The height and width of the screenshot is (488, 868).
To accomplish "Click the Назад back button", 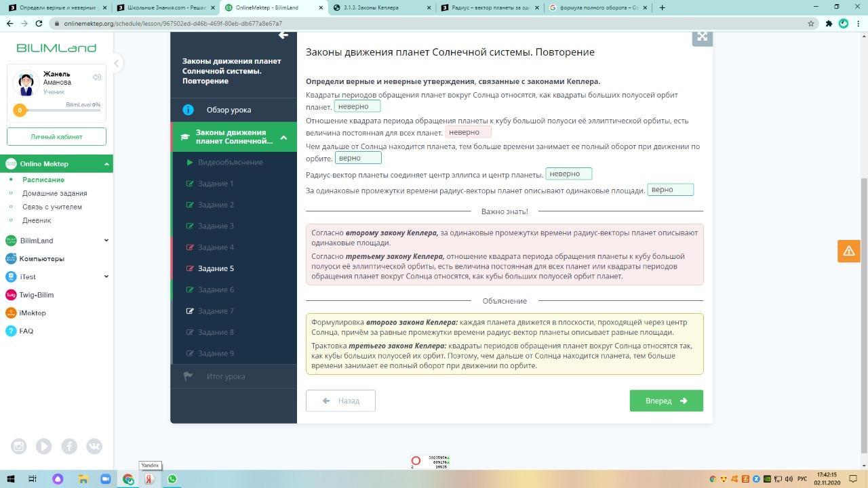I will 340,401.
